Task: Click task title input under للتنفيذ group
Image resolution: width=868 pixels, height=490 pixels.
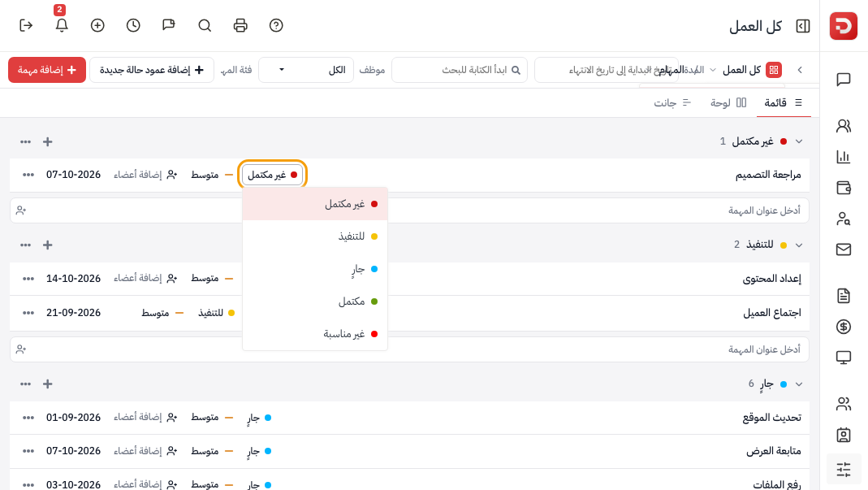Action: pyautogui.click(x=410, y=349)
